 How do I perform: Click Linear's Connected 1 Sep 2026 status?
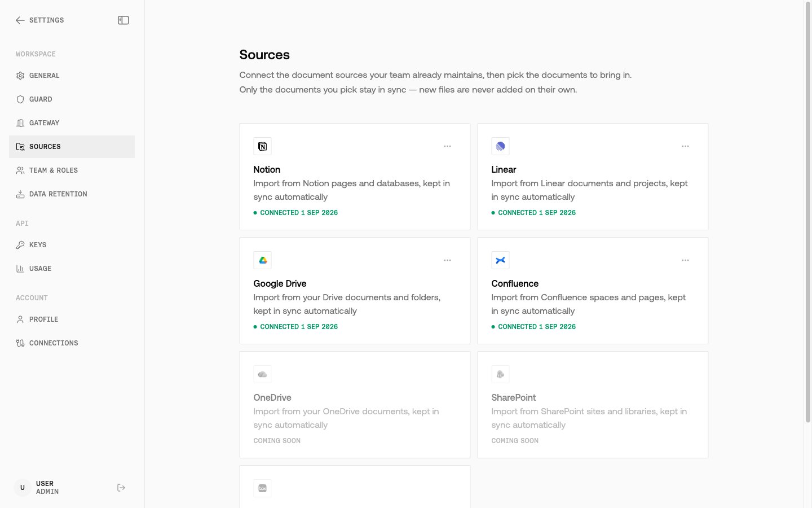click(x=533, y=213)
